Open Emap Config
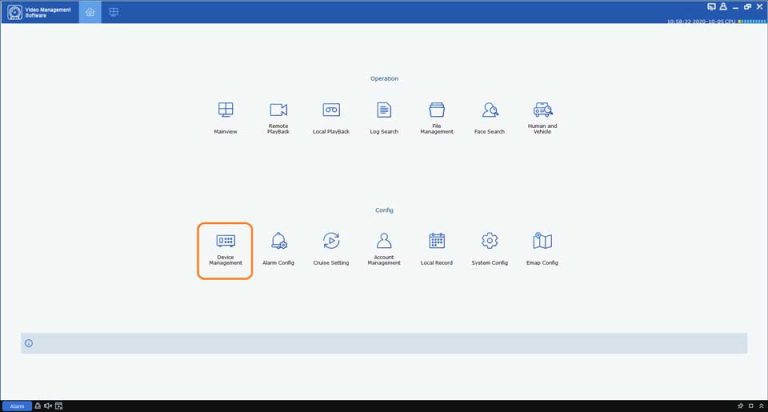Viewport: 768px width, 412px height. click(543, 241)
